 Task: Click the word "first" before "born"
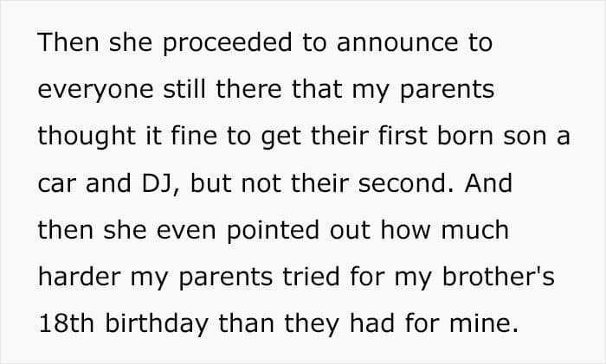(403, 136)
